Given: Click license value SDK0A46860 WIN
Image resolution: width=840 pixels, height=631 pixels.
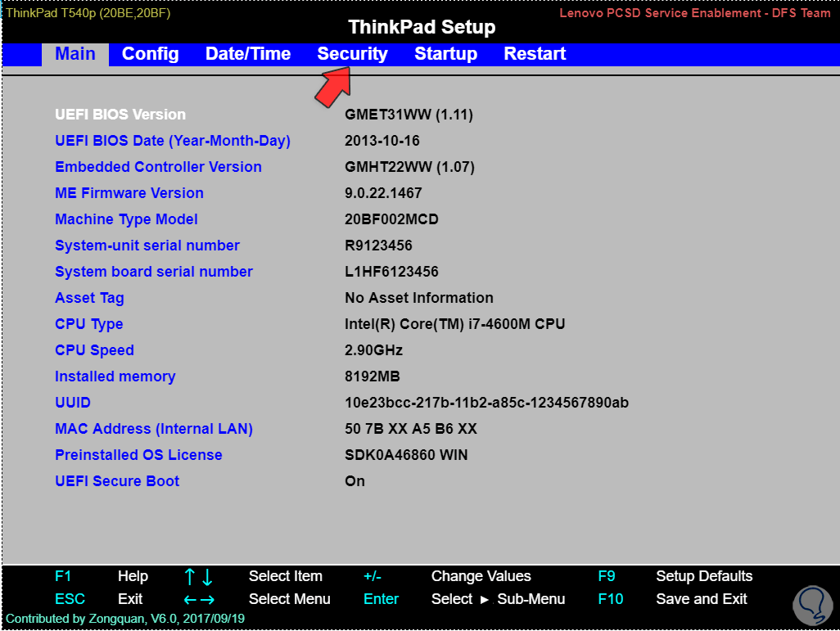Looking at the screenshot, I should point(406,455).
